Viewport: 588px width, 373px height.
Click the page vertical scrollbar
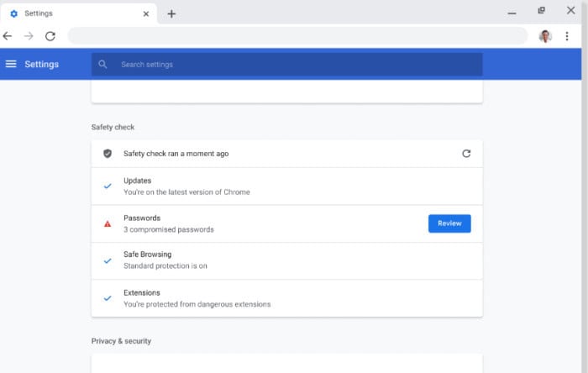[x=585, y=186]
